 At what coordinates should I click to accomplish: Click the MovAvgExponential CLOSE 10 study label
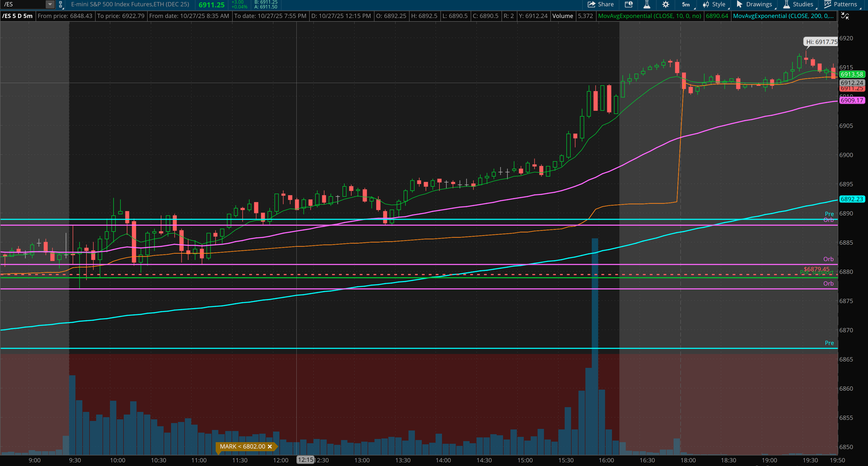pyautogui.click(x=649, y=16)
